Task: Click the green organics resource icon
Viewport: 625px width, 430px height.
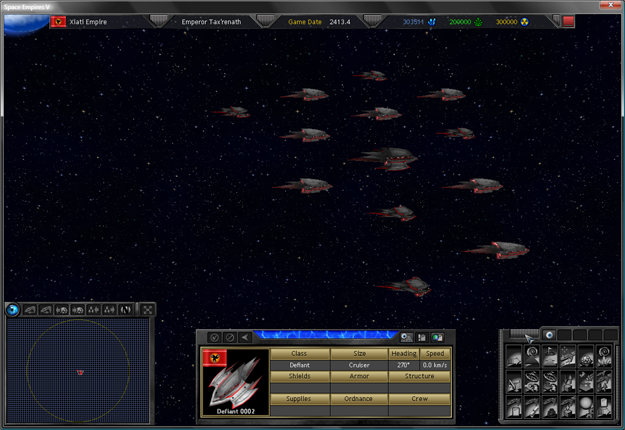Action: 478,22
